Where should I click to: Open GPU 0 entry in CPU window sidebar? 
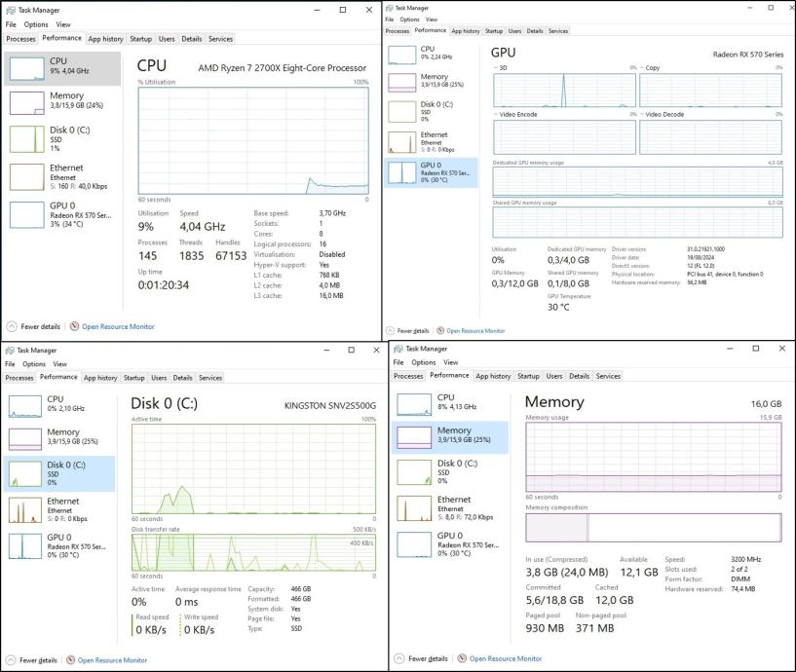62,214
